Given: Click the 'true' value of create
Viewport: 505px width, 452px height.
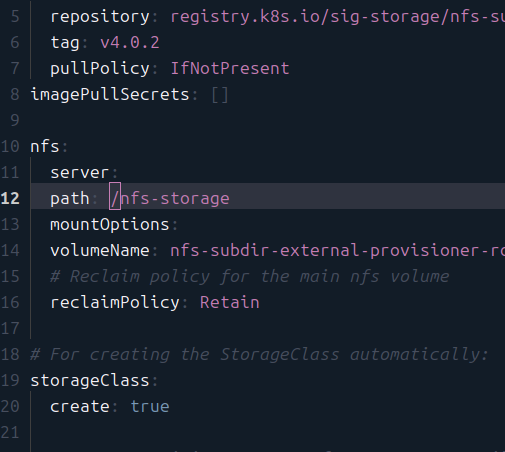Looking at the screenshot, I should [150, 407].
